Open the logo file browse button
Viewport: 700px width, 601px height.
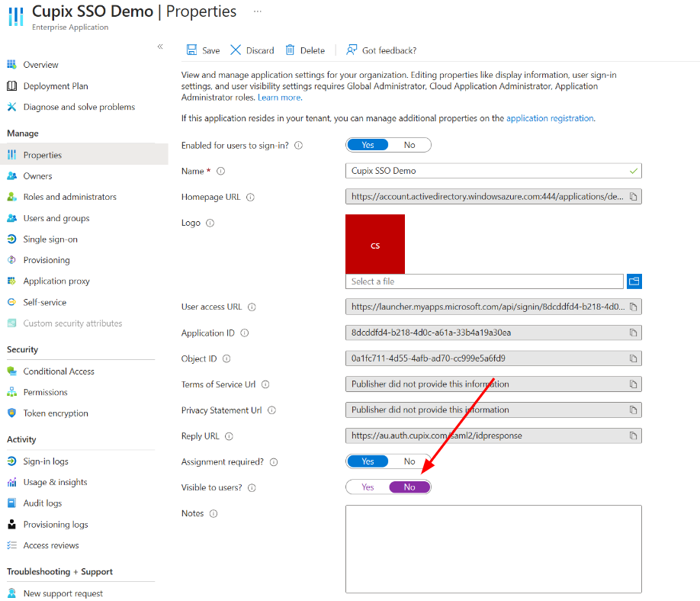click(634, 281)
